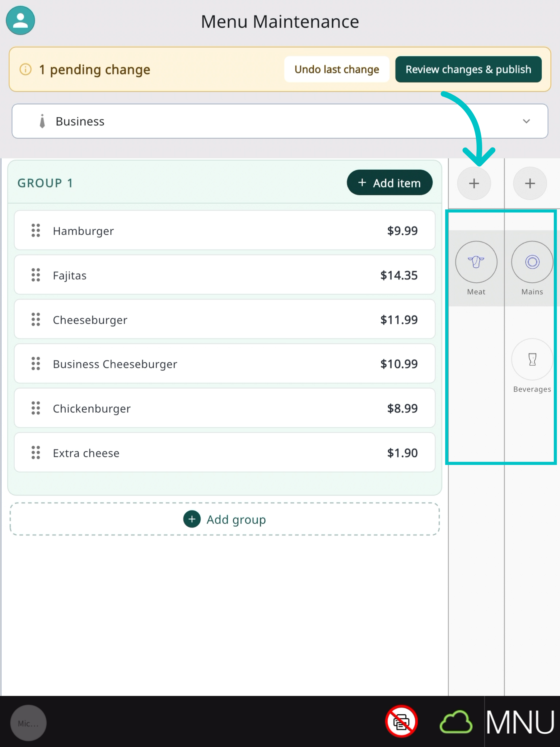560x747 pixels.
Task: Add a new group
Action: click(x=225, y=519)
